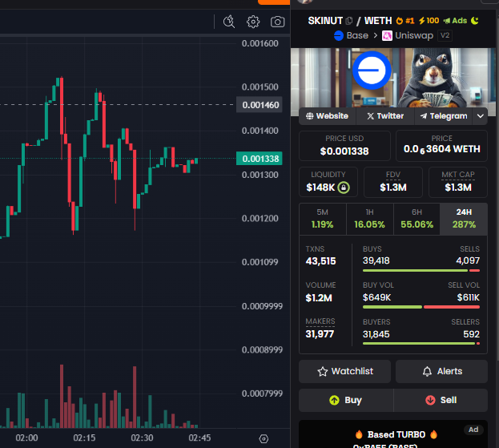The width and height of the screenshot is (499, 448).
Task: Take a chart snapshot with camera icon
Action: 277,22
